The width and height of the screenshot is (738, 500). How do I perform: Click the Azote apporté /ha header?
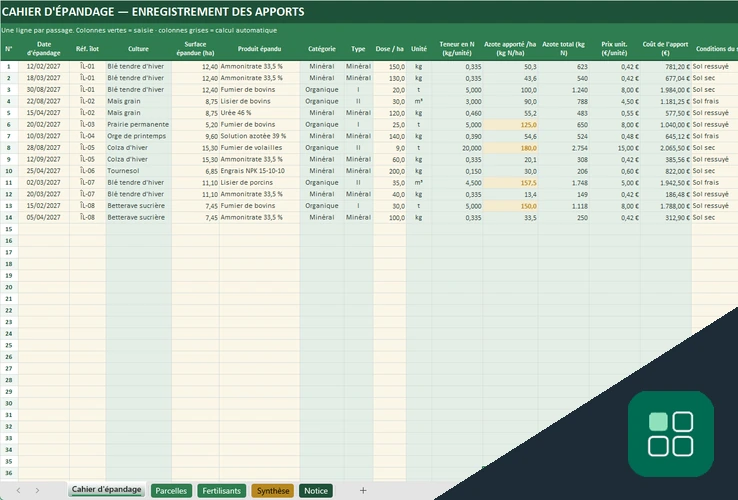click(510, 48)
